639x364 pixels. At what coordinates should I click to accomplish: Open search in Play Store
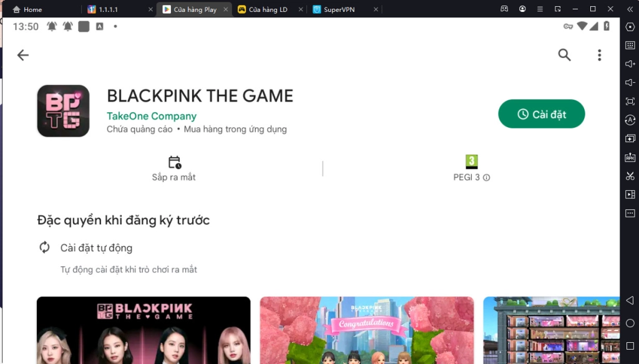564,55
